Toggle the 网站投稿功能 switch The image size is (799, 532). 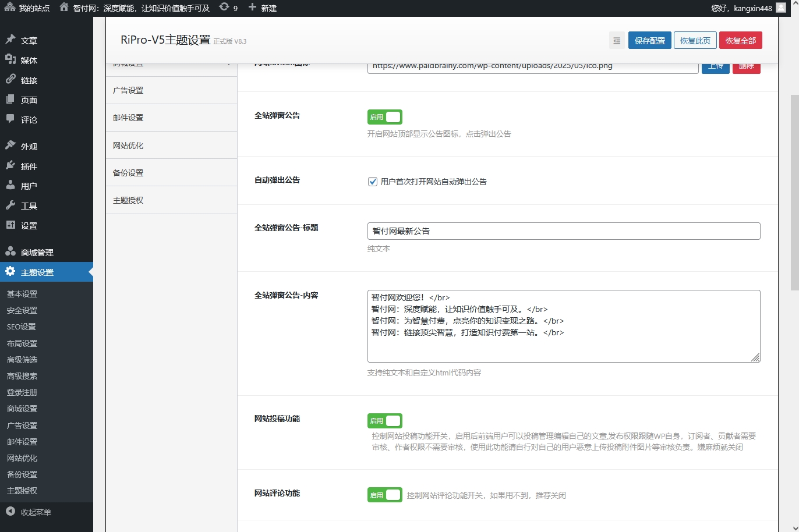(384, 421)
